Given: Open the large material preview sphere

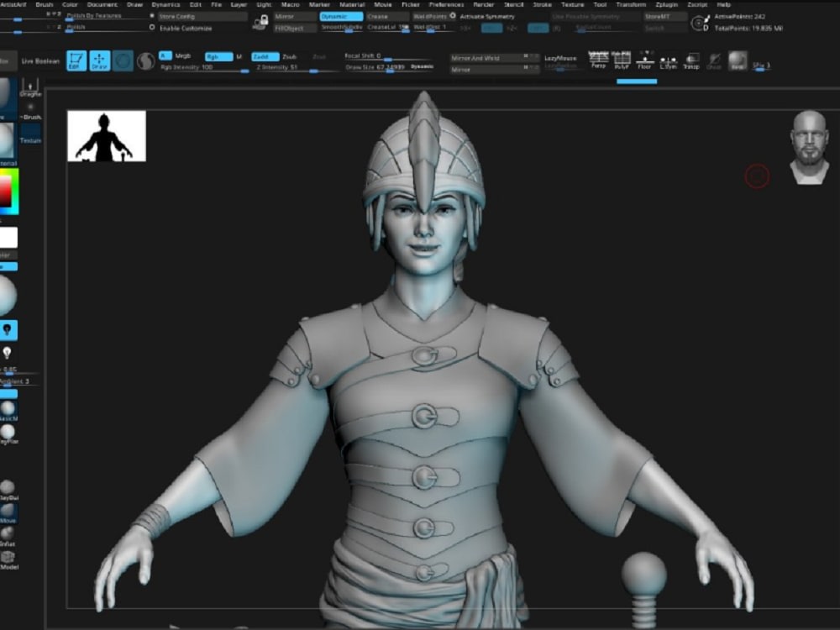Looking at the screenshot, I should click(x=7, y=295).
